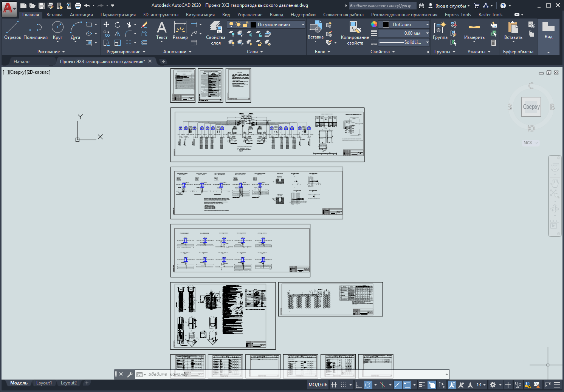The height and width of the screenshot is (392, 564).
Task: Select the Отрезок line tool
Action: click(12, 30)
